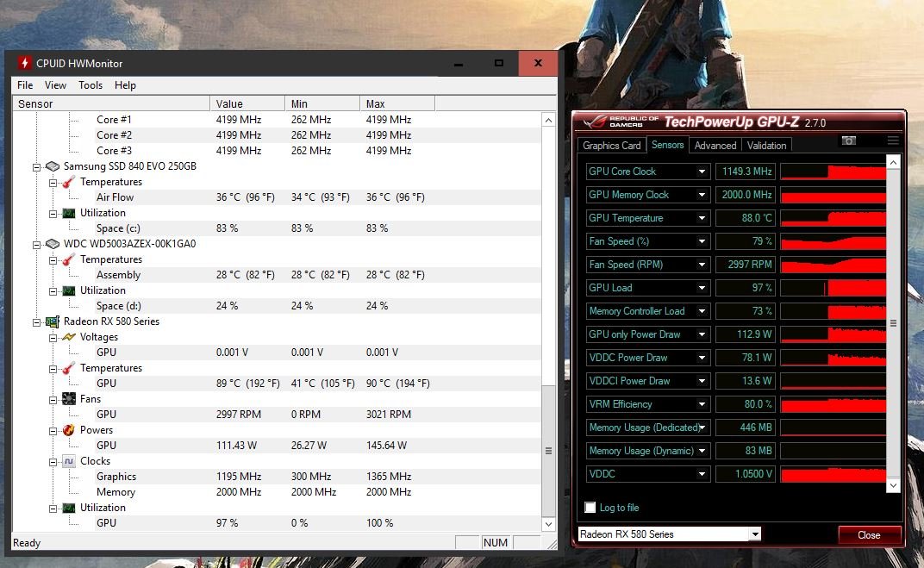The height and width of the screenshot is (568, 924).
Task: Open the VDDC sensor dropdown
Action: [x=702, y=474]
